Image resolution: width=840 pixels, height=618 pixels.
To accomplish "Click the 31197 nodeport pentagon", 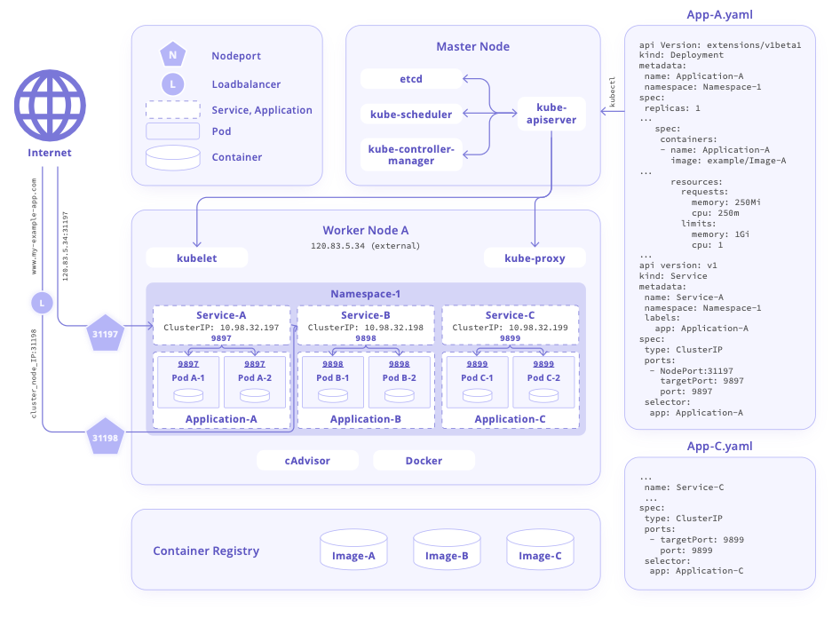I will click(105, 333).
